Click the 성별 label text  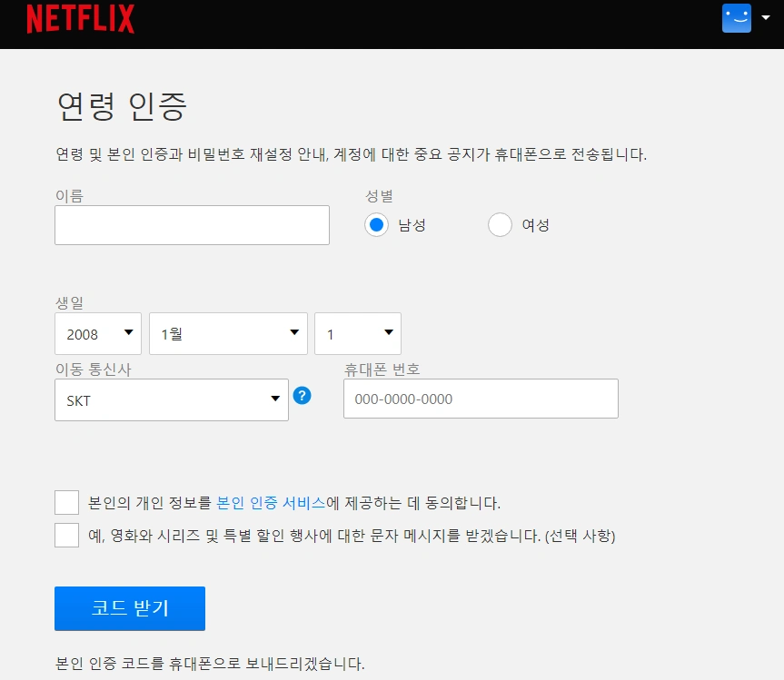(379, 196)
